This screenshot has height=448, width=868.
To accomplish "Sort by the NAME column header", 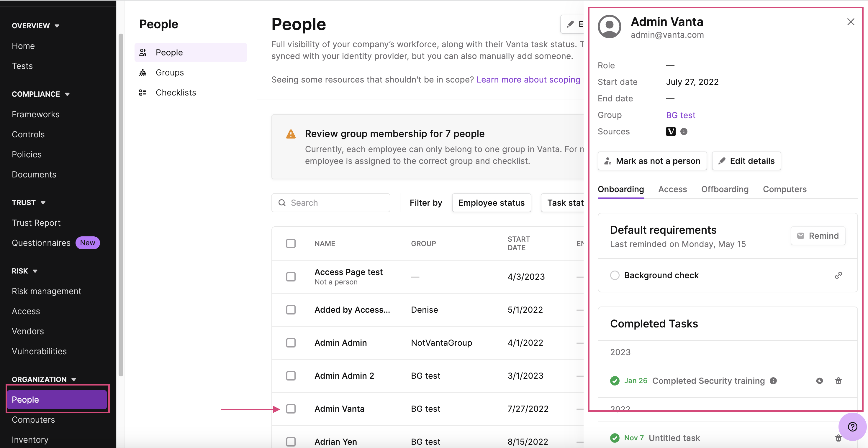I will [325, 243].
